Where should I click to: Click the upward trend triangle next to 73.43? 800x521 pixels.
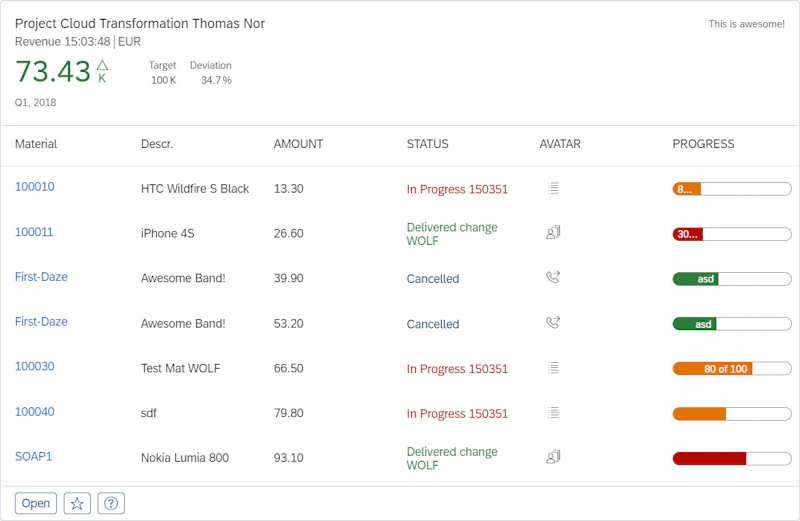(x=103, y=65)
